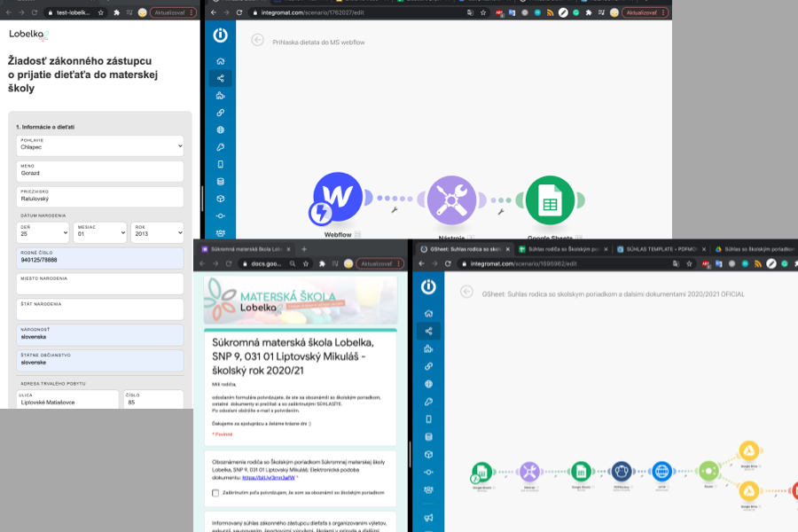Screen dimensions: 798x532
Task: Click the wrench between Webflow and Nástroje
Action: click(x=395, y=211)
